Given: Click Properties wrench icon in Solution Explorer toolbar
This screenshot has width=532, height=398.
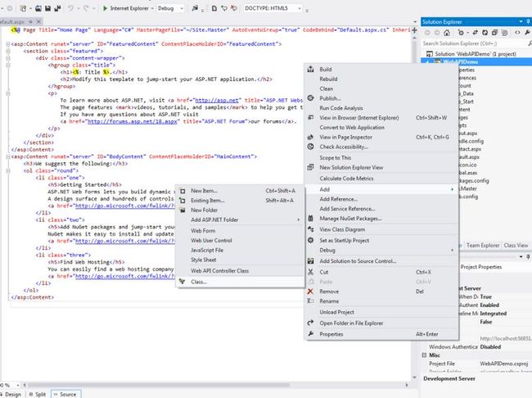Looking at the screenshot, I should click(x=527, y=33).
